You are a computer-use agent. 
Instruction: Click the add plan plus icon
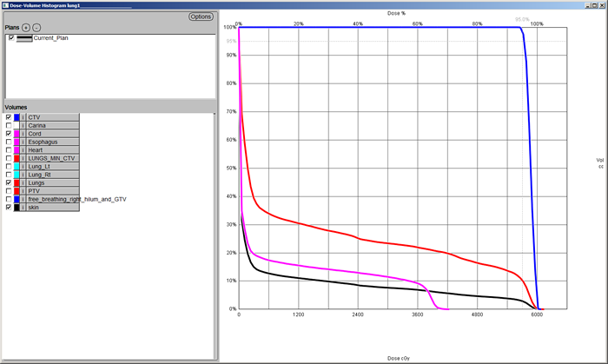pos(26,29)
